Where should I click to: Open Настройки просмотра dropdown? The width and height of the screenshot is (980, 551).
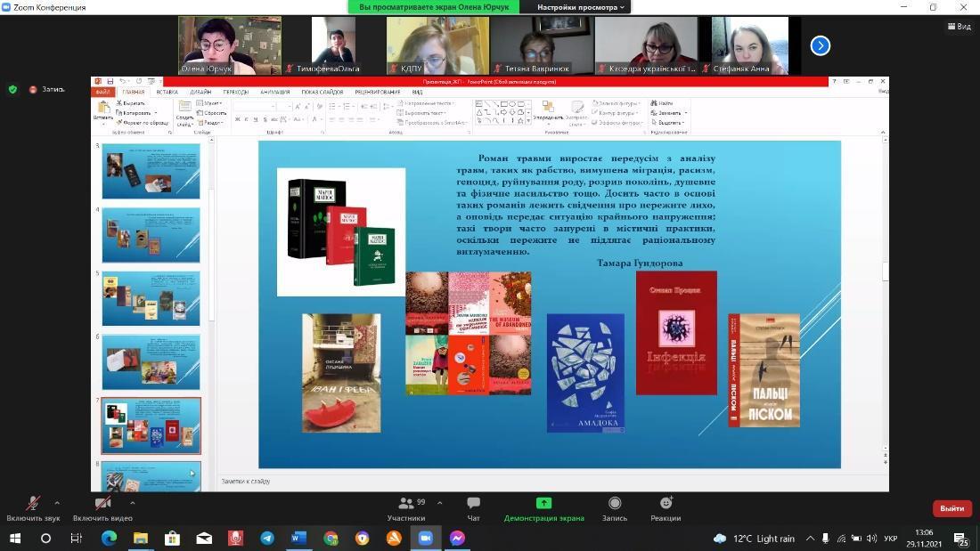point(582,7)
